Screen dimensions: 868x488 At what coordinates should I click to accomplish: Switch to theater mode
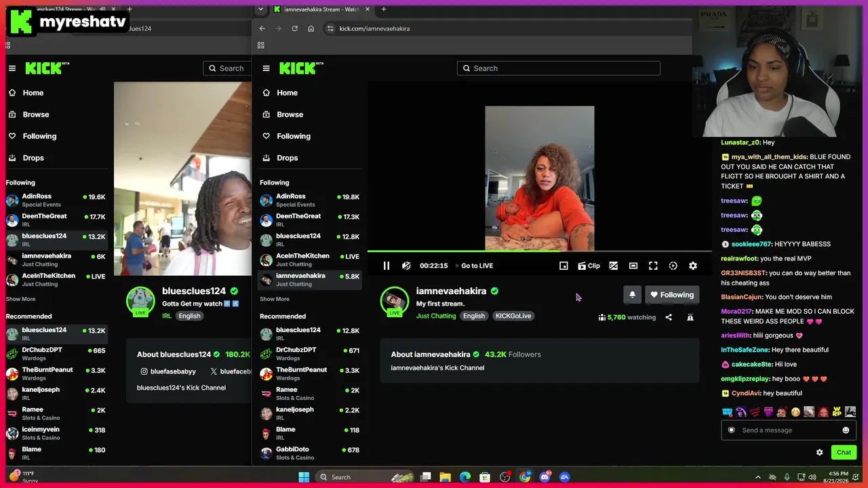633,266
